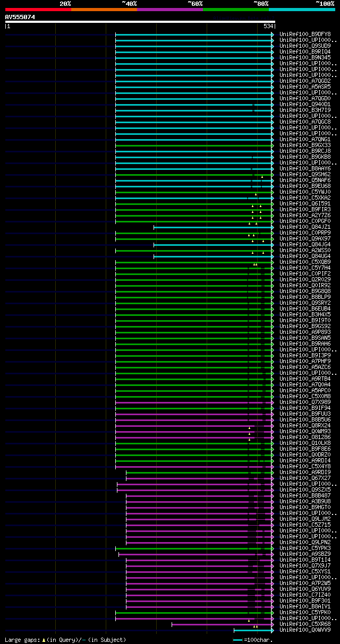Click the purple ~60% identity legend segment
Screen dimensions: 340x644
pos(169,10)
